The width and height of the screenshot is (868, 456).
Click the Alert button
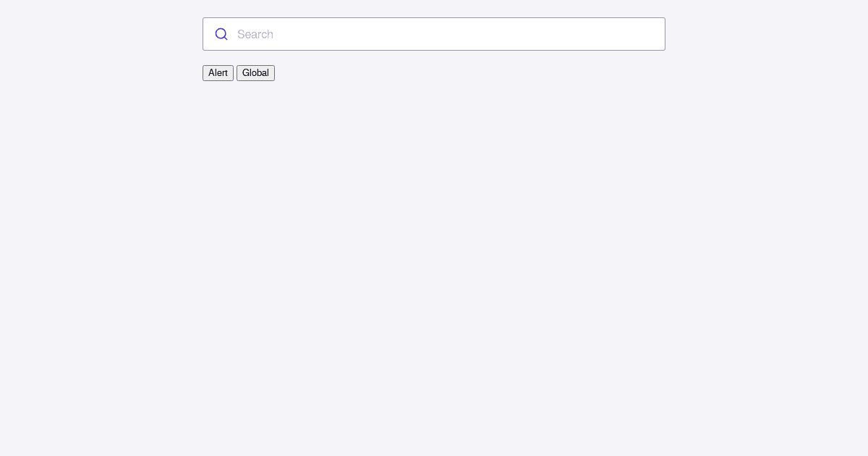click(218, 73)
